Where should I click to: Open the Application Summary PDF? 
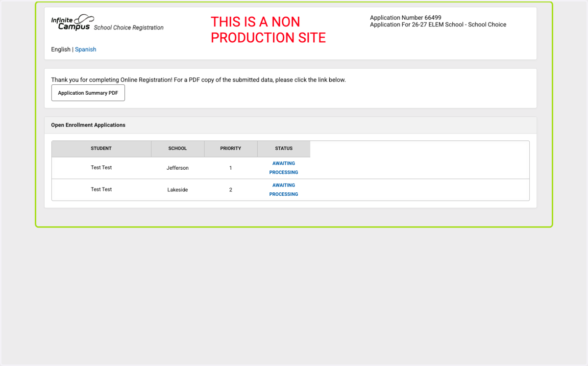click(x=88, y=93)
